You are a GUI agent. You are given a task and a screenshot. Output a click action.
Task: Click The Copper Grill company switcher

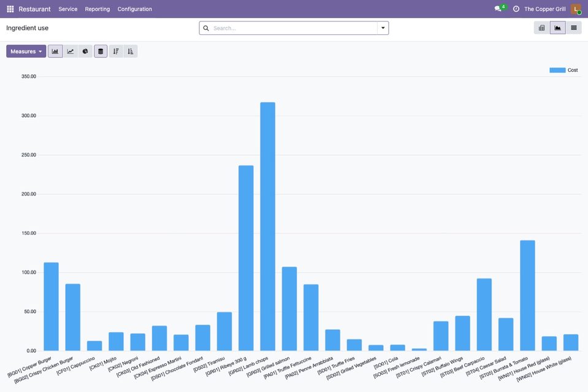coord(545,9)
